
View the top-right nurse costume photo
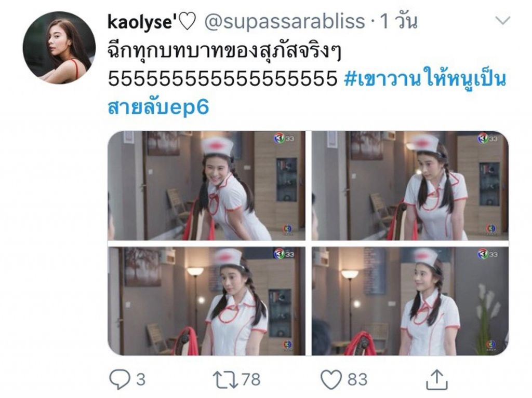coord(410,185)
